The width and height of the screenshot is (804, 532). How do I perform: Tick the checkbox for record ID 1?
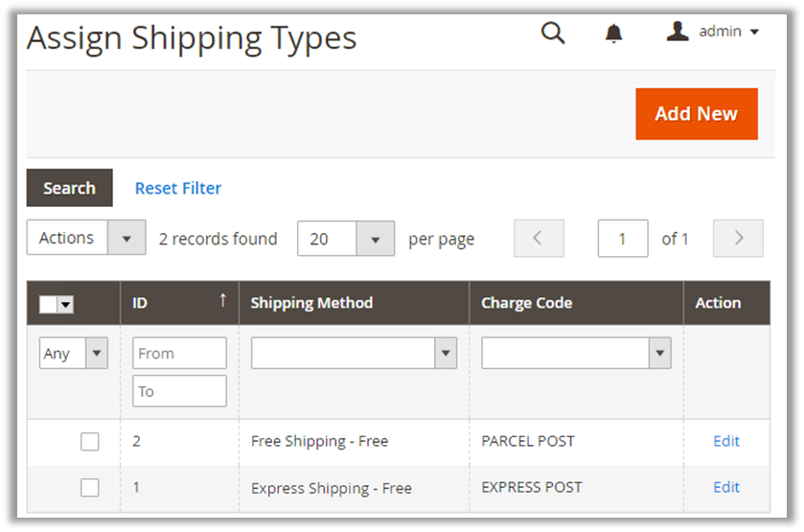pos(89,488)
